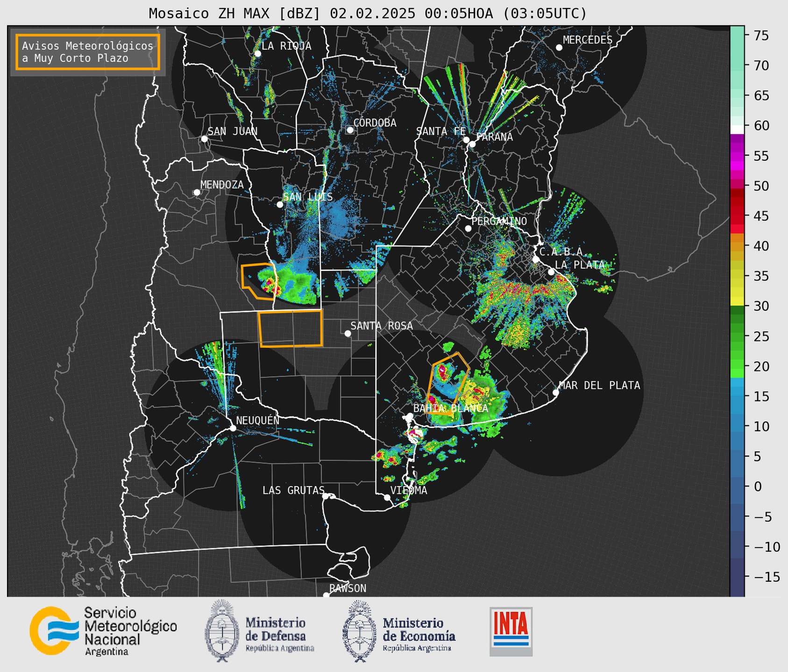The image size is (788, 672).
Task: Click the MAR DEL PLATA city marker dot
Action: coord(555,393)
